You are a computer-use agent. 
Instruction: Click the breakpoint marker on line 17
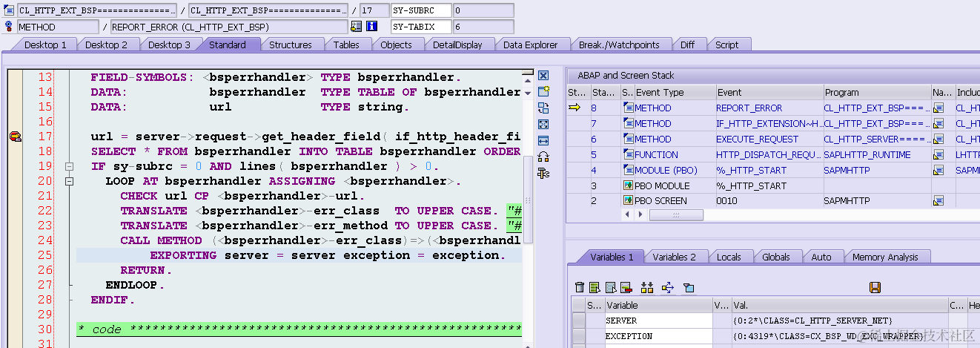click(14, 137)
